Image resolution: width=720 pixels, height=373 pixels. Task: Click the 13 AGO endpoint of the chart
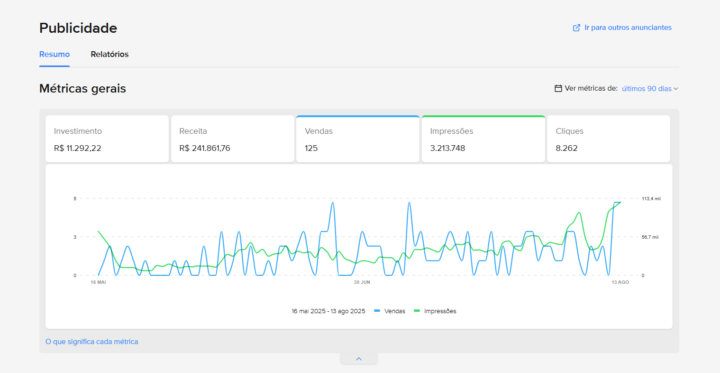pyautogui.click(x=620, y=282)
